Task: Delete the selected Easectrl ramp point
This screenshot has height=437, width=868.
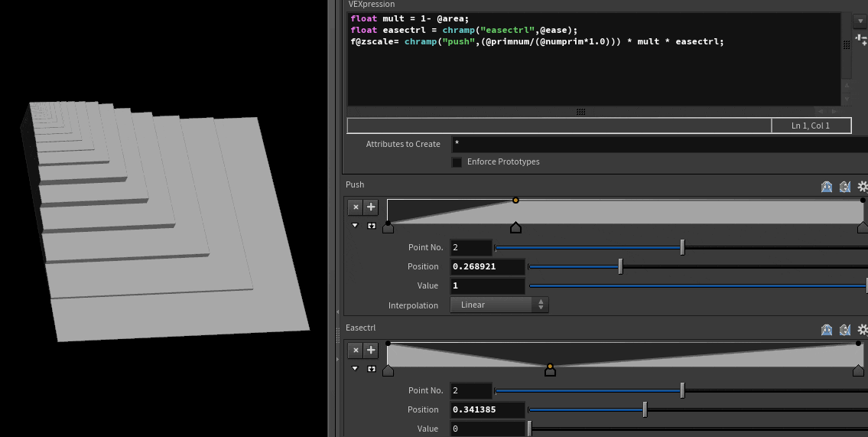Action: click(x=356, y=351)
